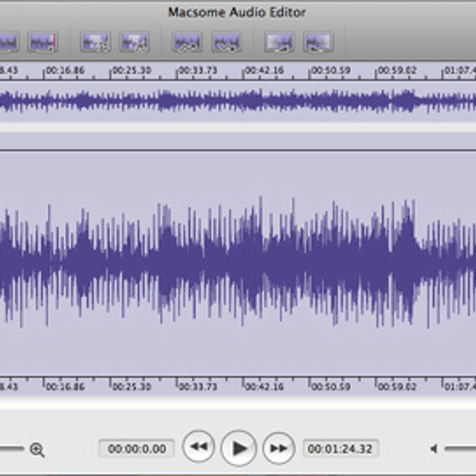This screenshot has width=476, height=476.
Task: Click the 00:16.86 mark on the upper ruler
Action: click(65, 71)
